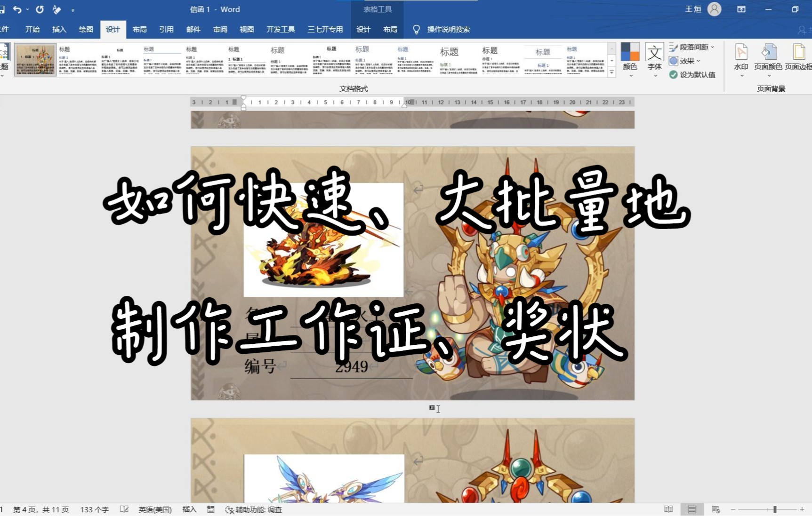The image size is (812, 516).
Task: Click the 第4页，共11页 page indicator
Action: pos(41,509)
